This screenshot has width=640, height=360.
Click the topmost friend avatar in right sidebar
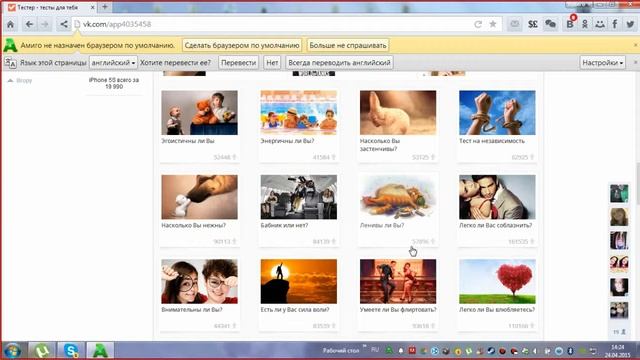pos(619,193)
